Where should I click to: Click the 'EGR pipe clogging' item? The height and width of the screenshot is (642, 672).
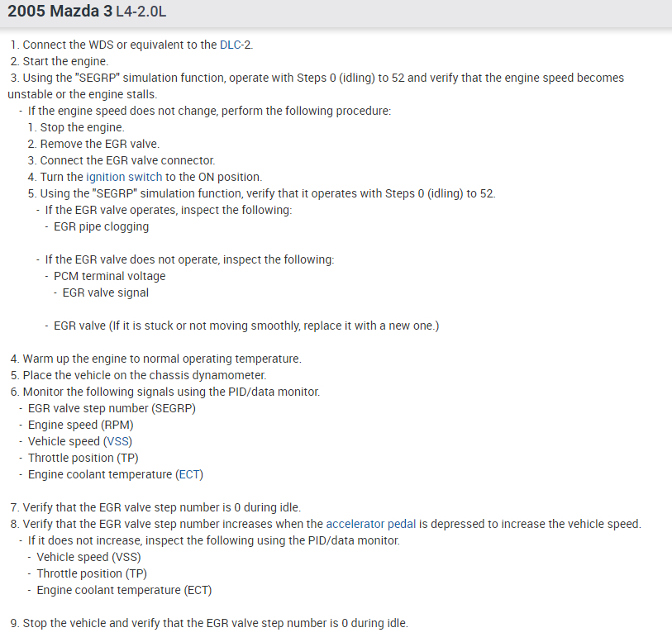click(x=101, y=226)
